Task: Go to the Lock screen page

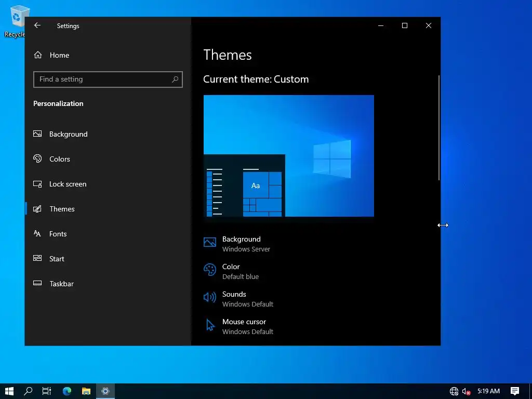Action: 108,184
